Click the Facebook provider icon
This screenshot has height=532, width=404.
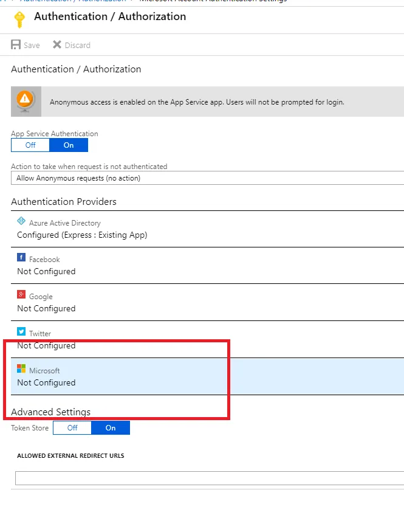pyautogui.click(x=21, y=258)
